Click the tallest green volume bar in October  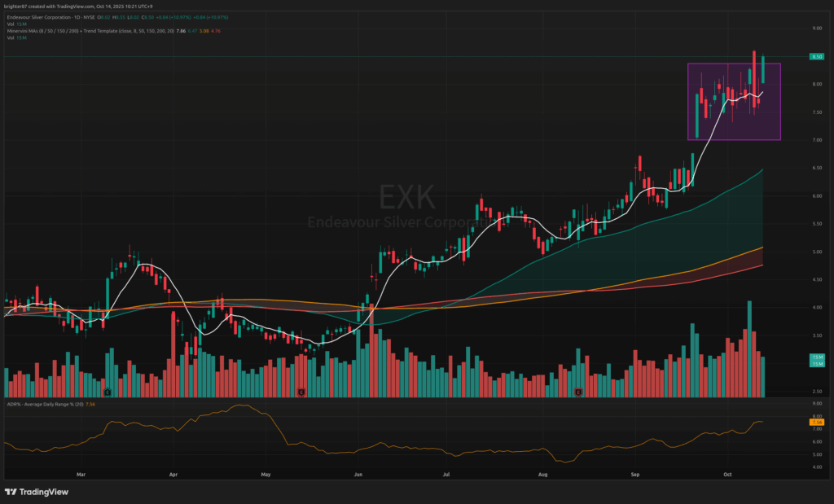point(749,350)
